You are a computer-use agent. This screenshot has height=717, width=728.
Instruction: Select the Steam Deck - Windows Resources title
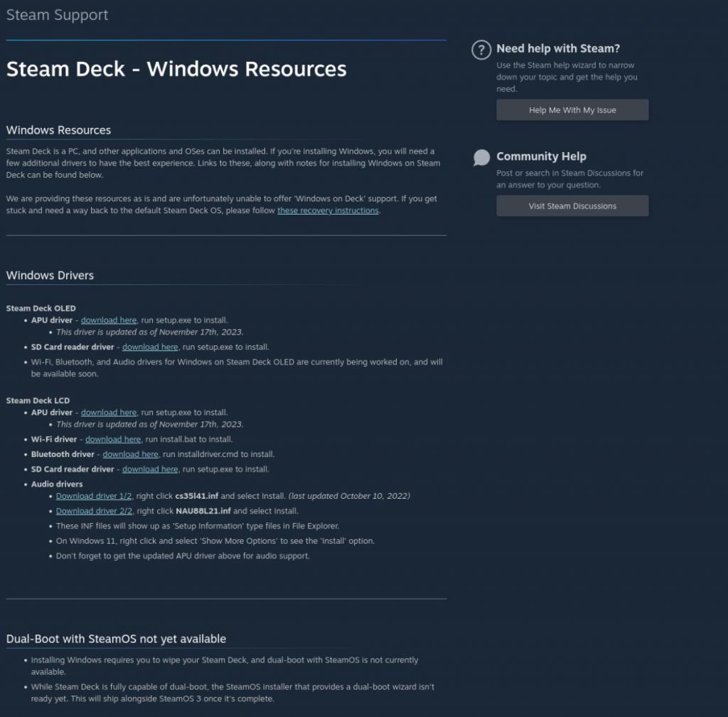(x=176, y=69)
